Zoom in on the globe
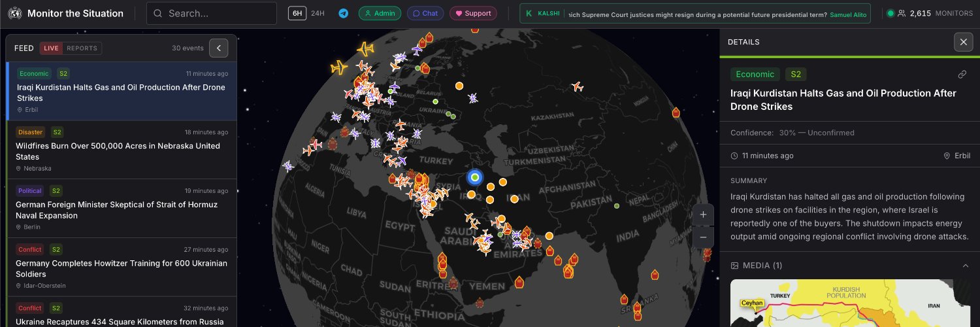Image resolution: width=980 pixels, height=327 pixels. click(x=703, y=215)
